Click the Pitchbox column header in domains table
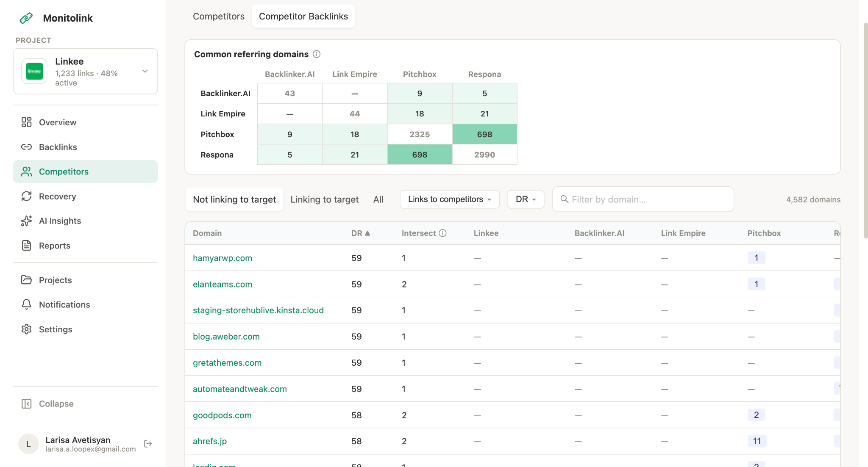This screenshot has height=467, width=868. coord(764,233)
